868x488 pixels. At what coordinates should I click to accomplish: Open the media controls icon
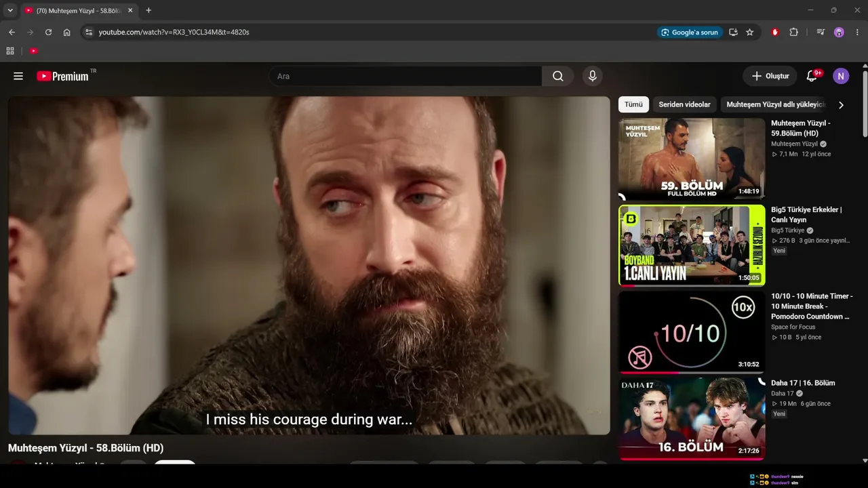[821, 32]
